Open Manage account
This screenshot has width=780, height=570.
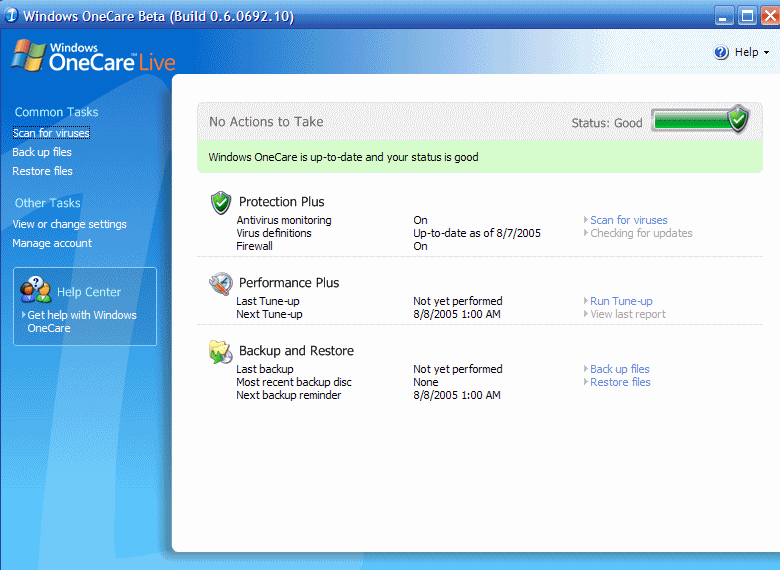pyautogui.click(x=52, y=243)
